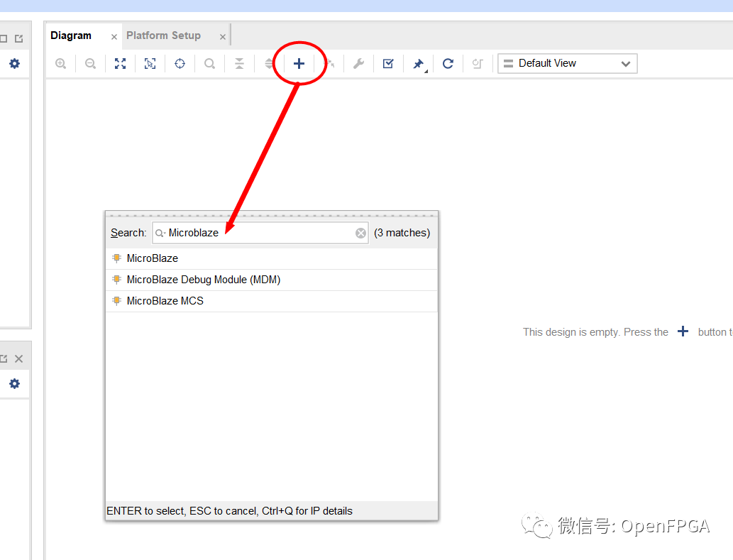Select MicroBlaze from IP results
Screen dimensions: 733x560
(272, 258)
